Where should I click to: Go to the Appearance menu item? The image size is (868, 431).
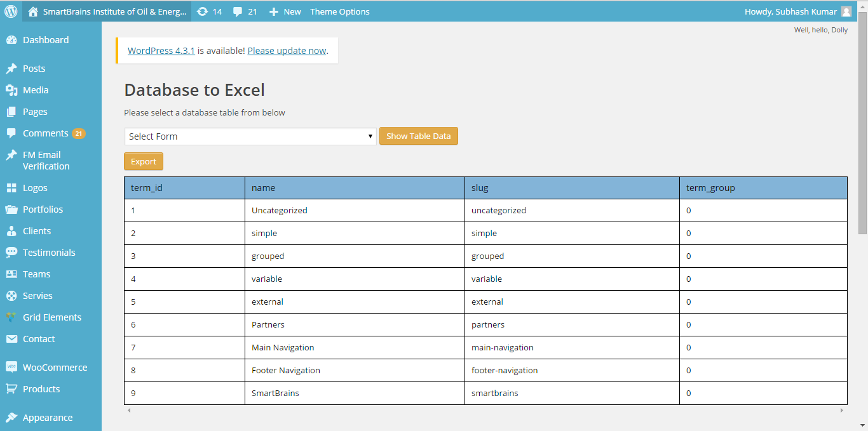48,418
